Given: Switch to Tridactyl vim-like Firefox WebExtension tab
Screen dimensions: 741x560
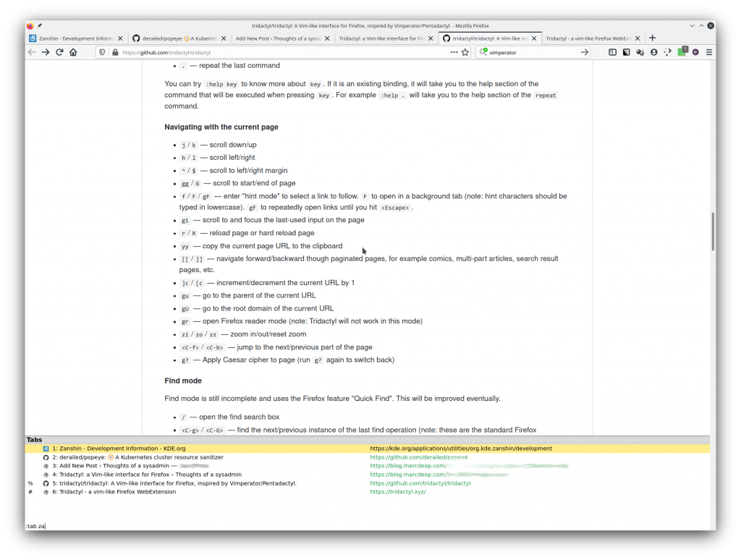Looking at the screenshot, I should click(593, 38).
